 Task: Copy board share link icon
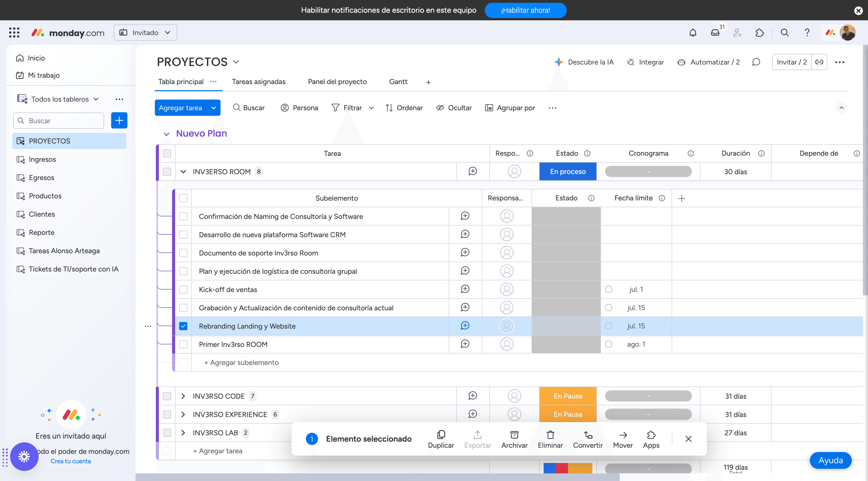pyautogui.click(x=819, y=62)
